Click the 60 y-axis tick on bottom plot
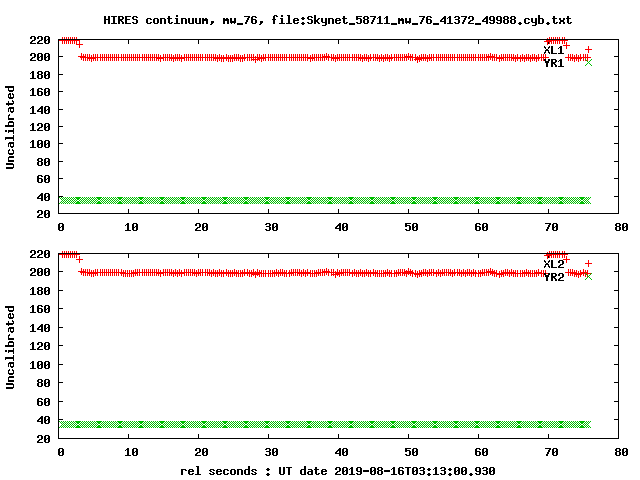Viewport: 640px width, 480px height. 43,402
